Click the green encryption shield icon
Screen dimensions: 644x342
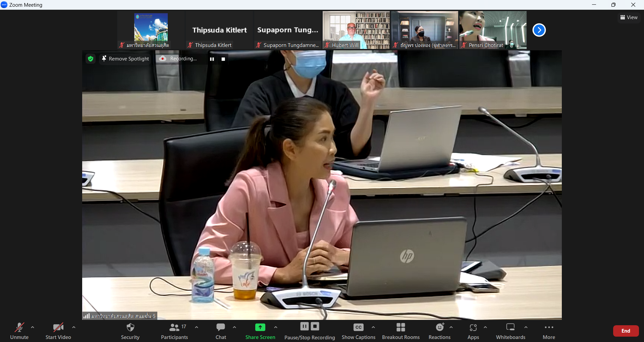[x=91, y=59]
